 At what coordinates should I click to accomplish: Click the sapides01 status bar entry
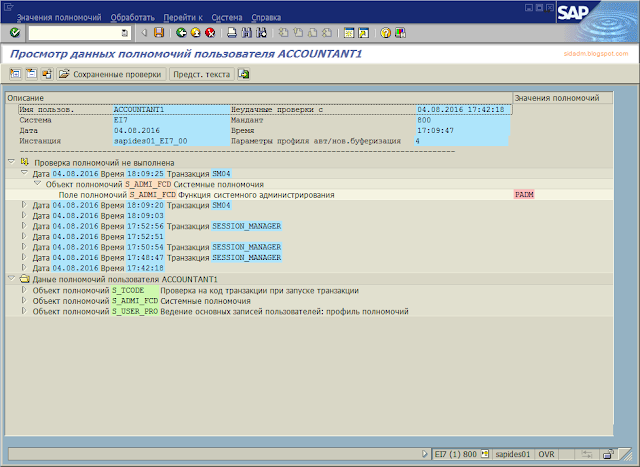coord(513,454)
